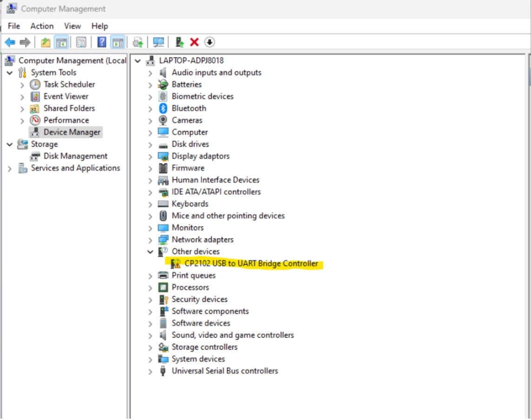Open the Properties toolbar icon
The height and width of the screenshot is (420, 531).
81,42
